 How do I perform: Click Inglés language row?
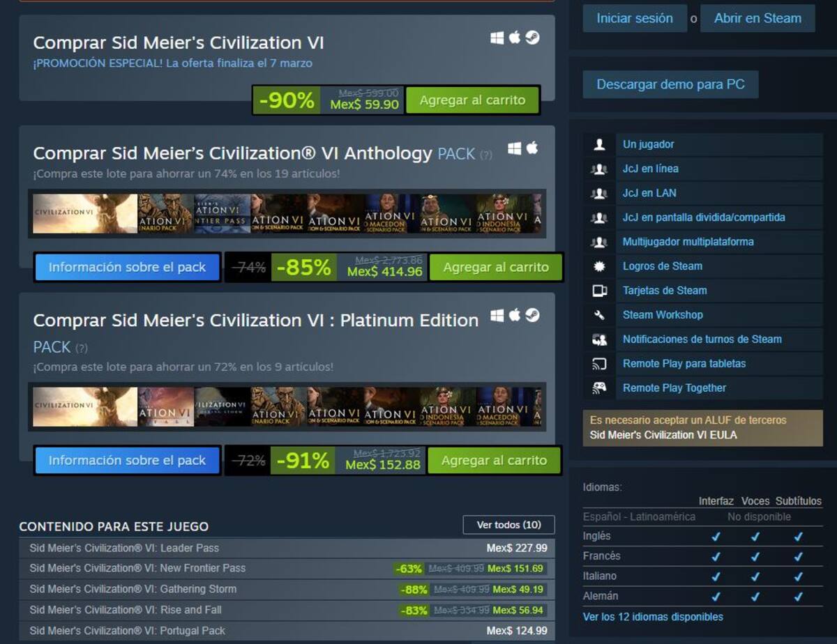tap(702, 537)
